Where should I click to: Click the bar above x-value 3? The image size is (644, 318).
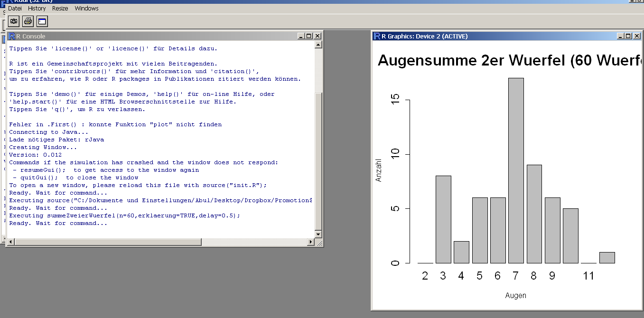tap(443, 219)
